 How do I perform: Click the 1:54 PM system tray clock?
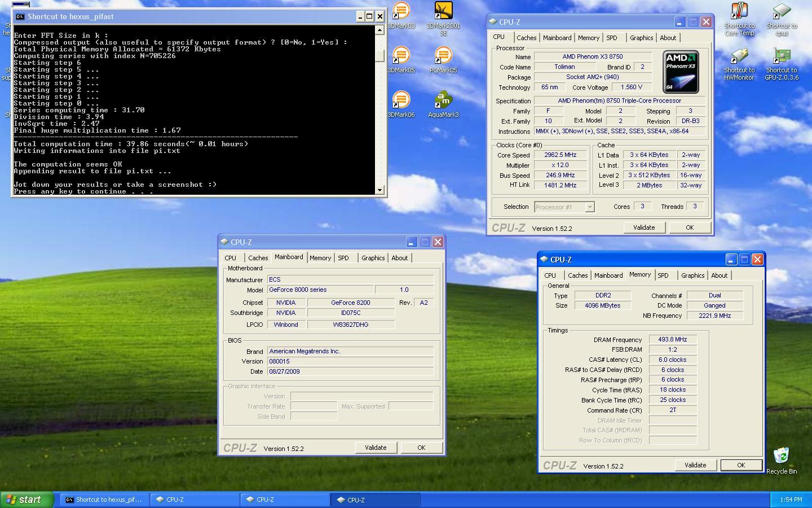[x=791, y=500]
